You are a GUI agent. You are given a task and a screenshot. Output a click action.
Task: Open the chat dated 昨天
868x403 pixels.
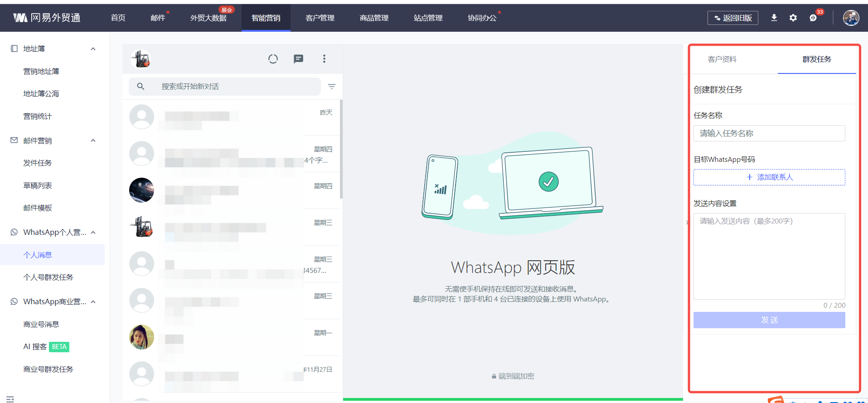tap(231, 117)
